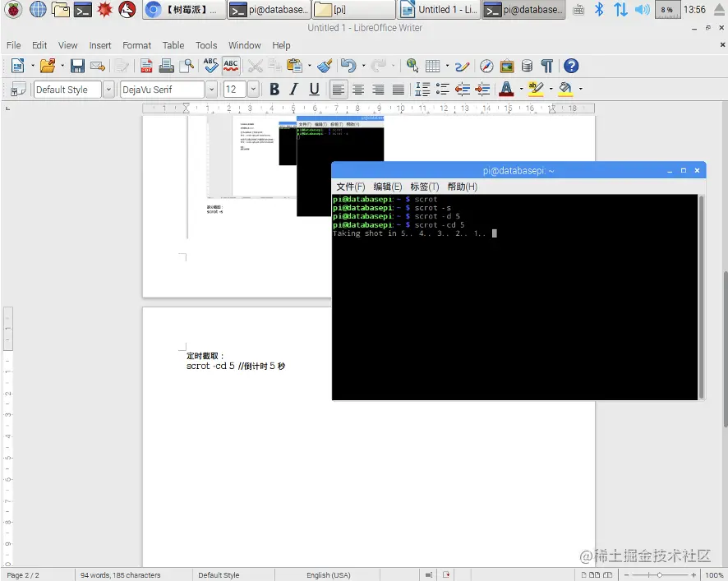
Task: Run the Spelling and Grammar check
Action: pos(210,66)
